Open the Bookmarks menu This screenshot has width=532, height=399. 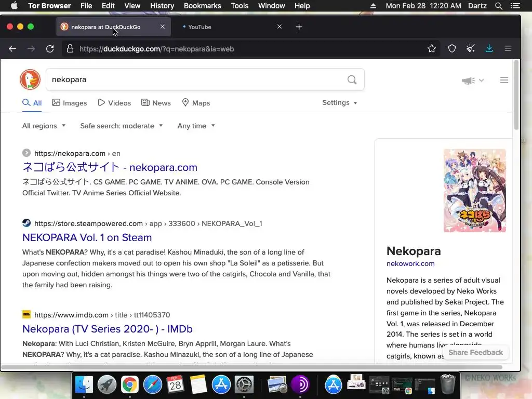202,6
